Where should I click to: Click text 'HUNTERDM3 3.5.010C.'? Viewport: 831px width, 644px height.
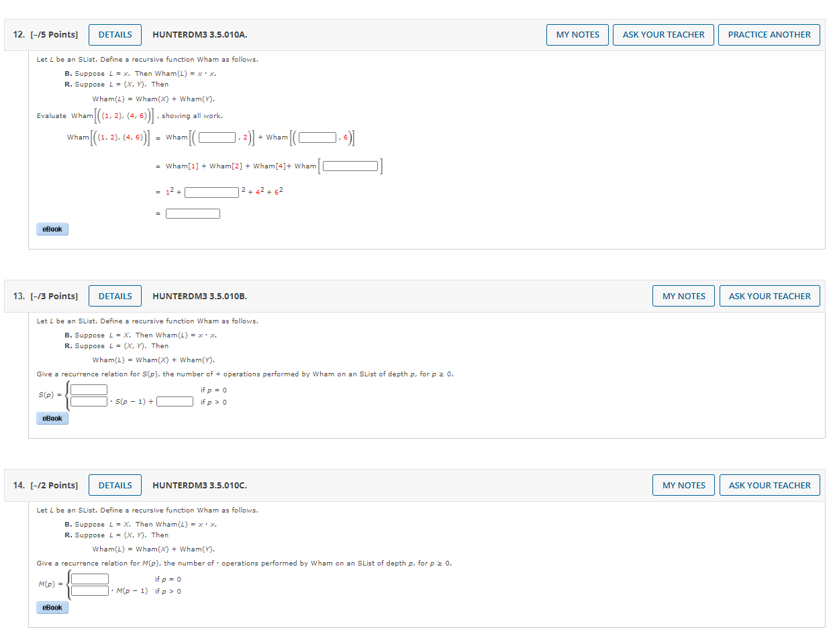199,486
